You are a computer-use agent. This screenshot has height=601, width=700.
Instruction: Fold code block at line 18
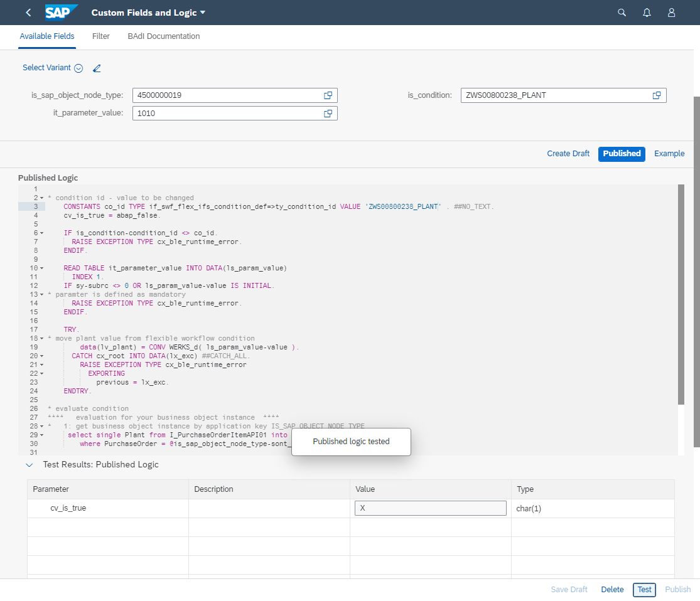42,338
